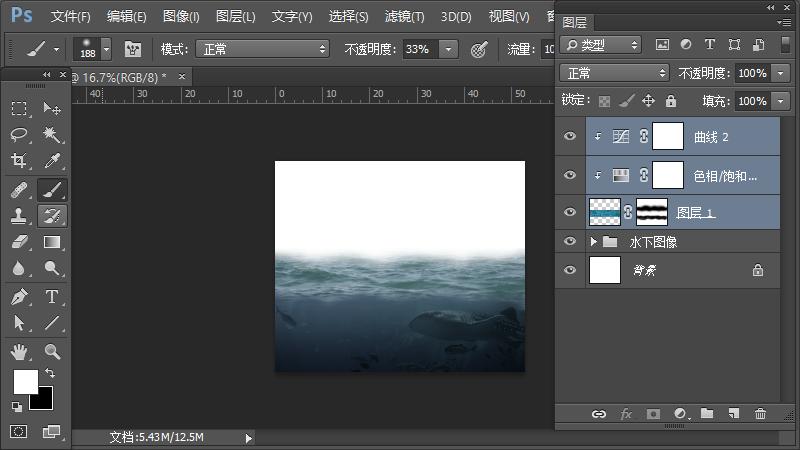Select the Blur tool
The height and width of the screenshot is (450, 800).
[x=19, y=268]
